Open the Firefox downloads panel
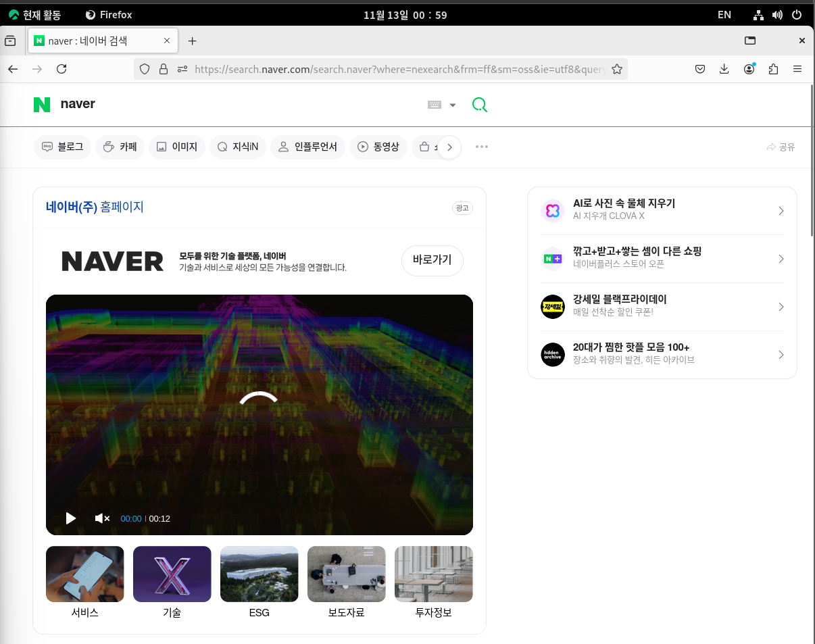Image resolution: width=815 pixels, height=644 pixels. point(724,69)
